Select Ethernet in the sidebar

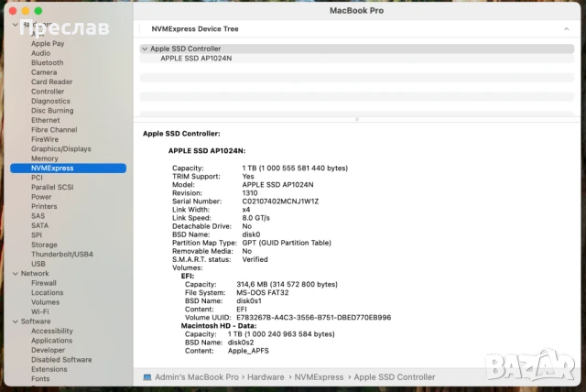tap(45, 120)
